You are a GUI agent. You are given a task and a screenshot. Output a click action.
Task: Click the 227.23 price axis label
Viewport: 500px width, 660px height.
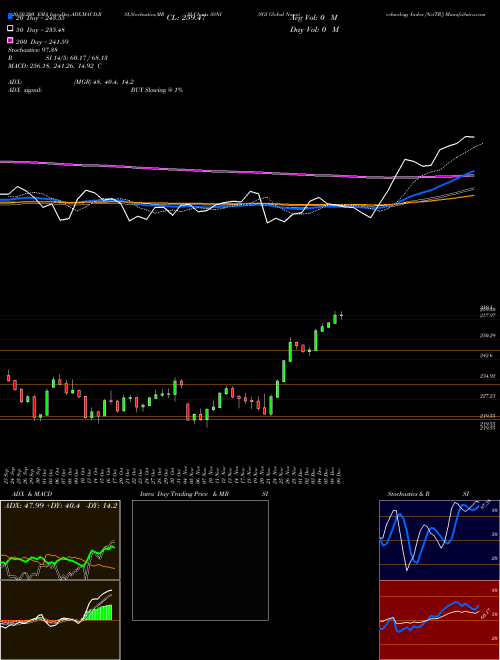point(487,396)
